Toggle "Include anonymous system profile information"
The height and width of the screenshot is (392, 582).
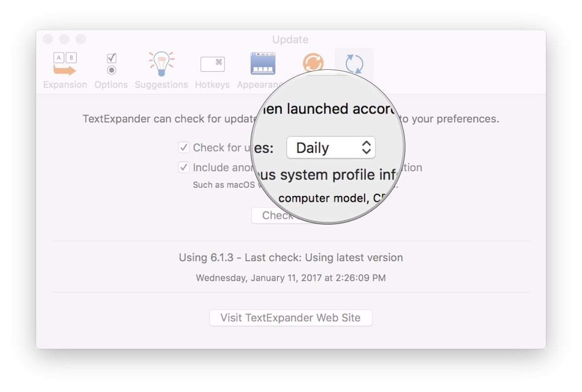coord(183,167)
